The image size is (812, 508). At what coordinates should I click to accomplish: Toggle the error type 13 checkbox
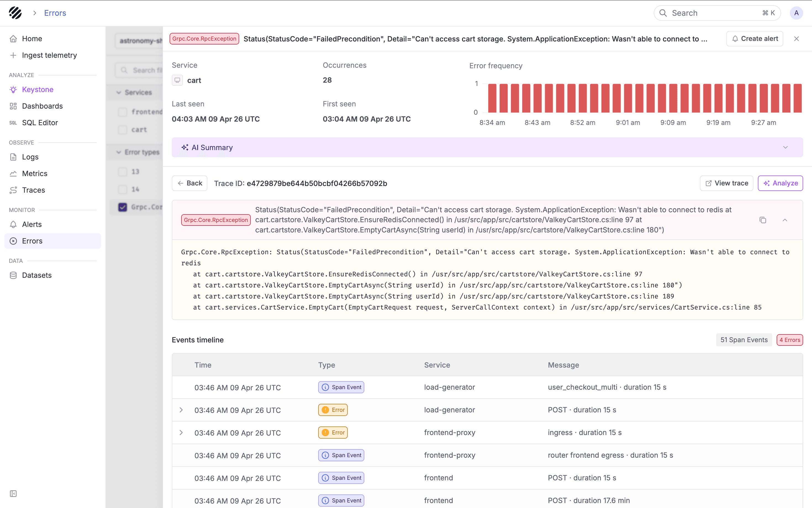pos(123,172)
